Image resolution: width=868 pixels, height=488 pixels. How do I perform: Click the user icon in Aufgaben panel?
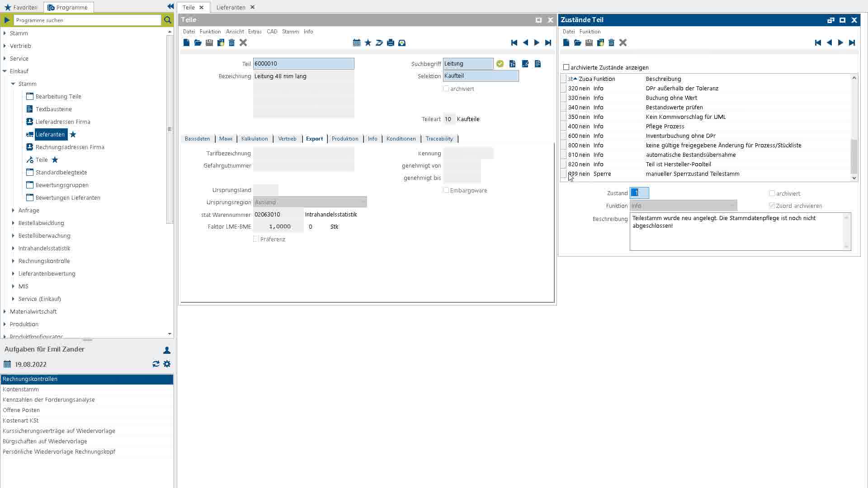coord(167,350)
